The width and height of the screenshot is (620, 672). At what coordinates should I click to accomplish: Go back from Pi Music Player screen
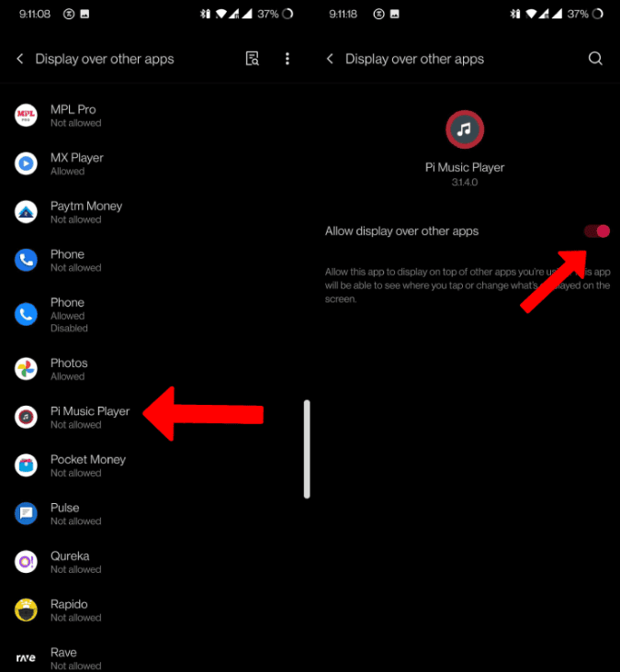pos(330,59)
